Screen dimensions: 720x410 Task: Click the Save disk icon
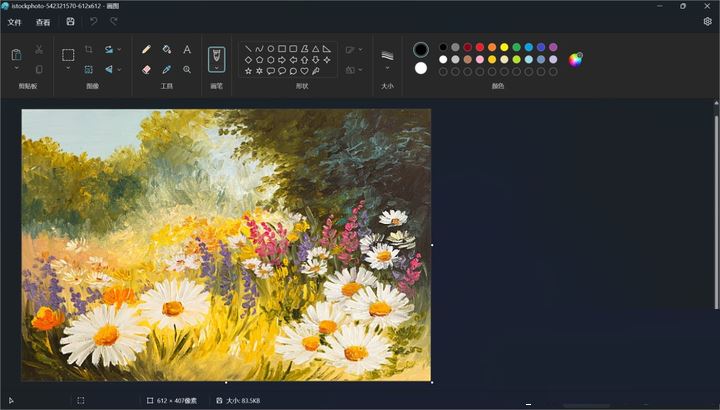pyautogui.click(x=70, y=22)
